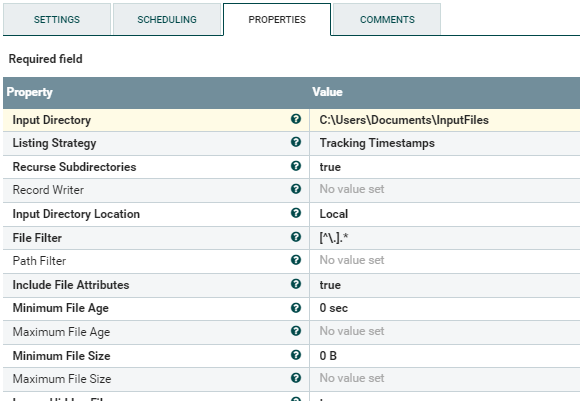Open help icon for Include File Attributes
This screenshot has width=580, height=403.
click(296, 284)
